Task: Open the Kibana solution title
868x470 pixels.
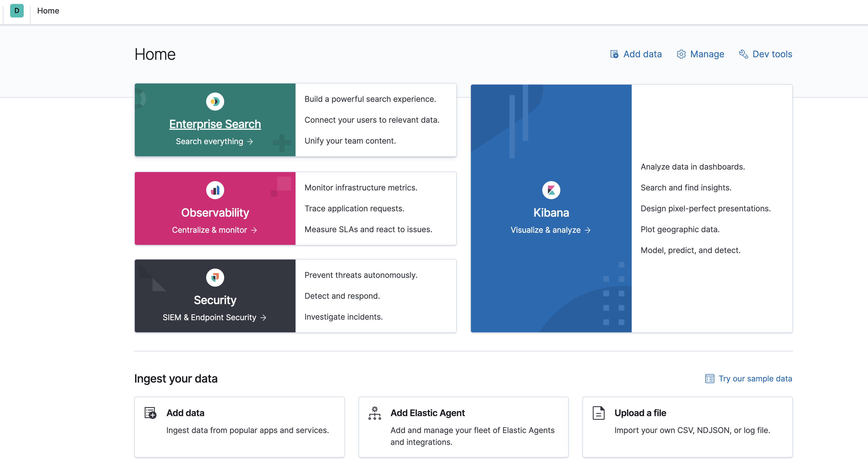Action: tap(551, 213)
